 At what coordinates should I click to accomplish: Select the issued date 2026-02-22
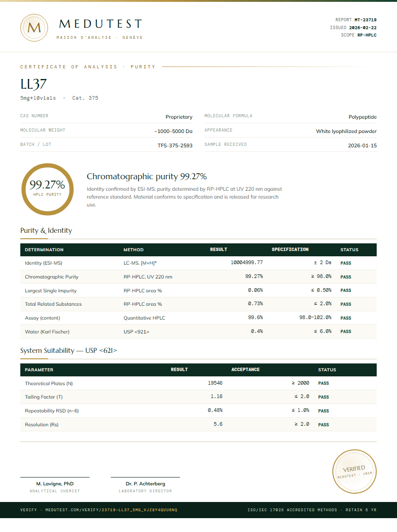(x=363, y=28)
